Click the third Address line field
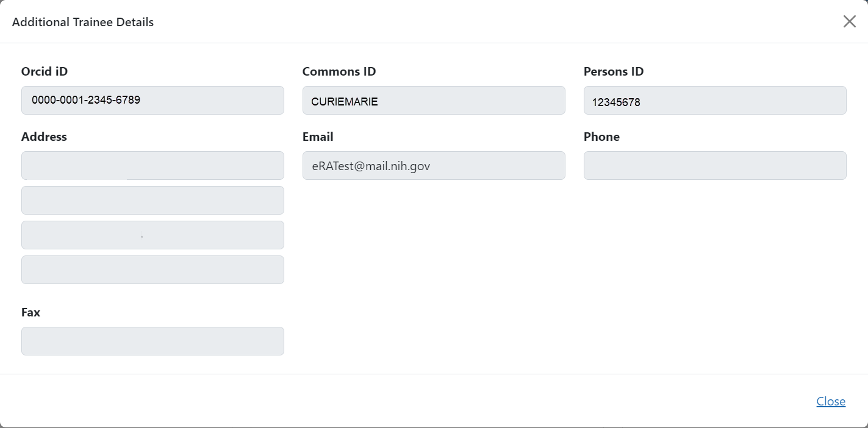 (152, 235)
